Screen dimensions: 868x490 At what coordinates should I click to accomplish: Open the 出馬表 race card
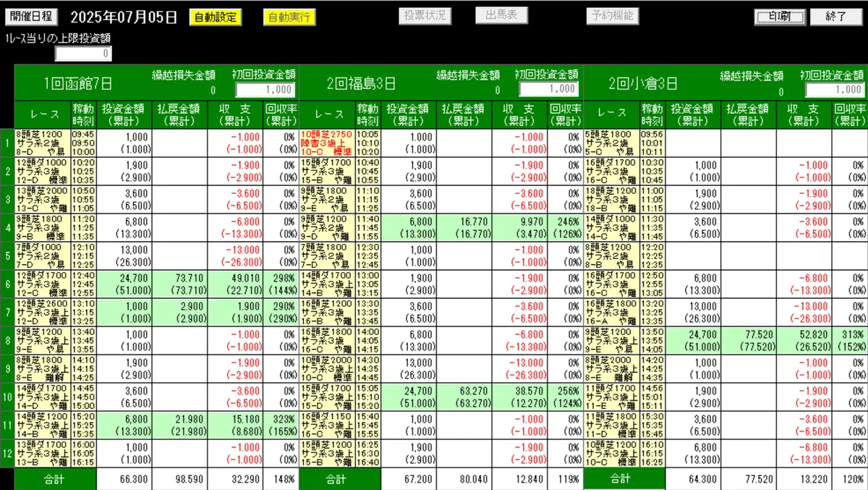(x=501, y=16)
